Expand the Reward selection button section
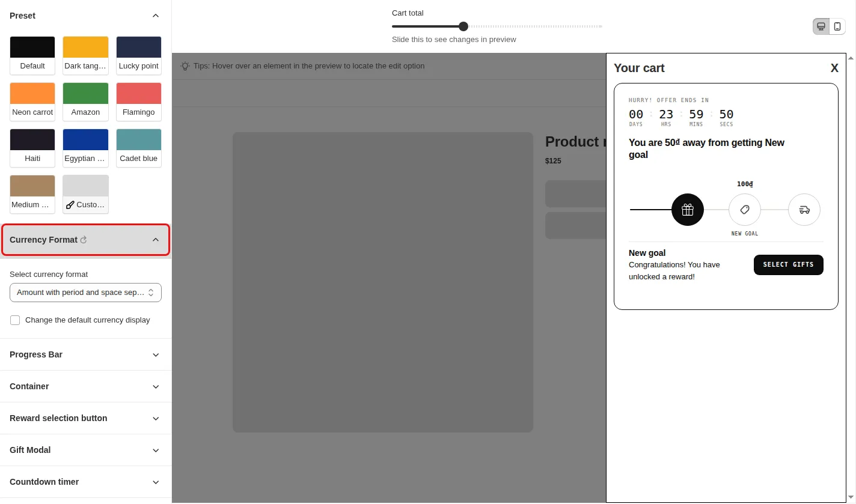 [x=85, y=418]
